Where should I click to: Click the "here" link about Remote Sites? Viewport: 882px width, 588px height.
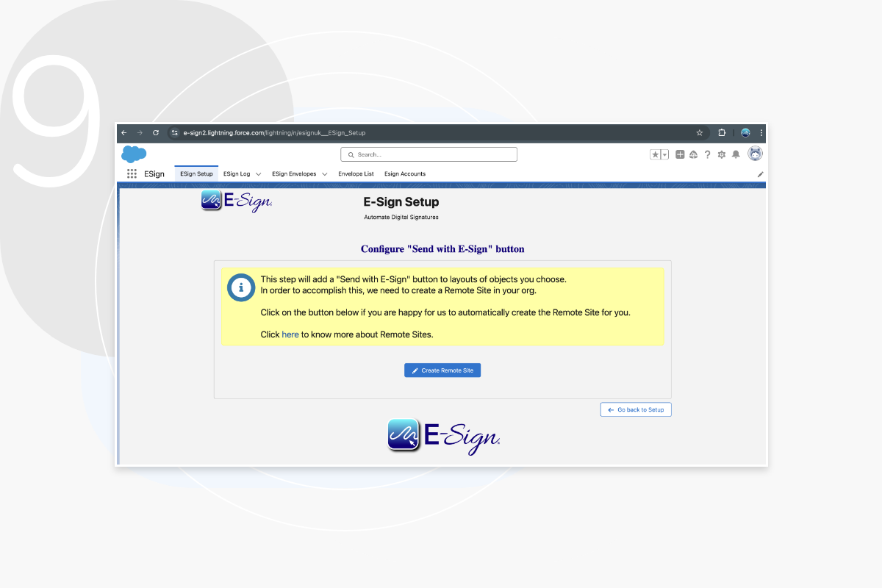point(290,334)
